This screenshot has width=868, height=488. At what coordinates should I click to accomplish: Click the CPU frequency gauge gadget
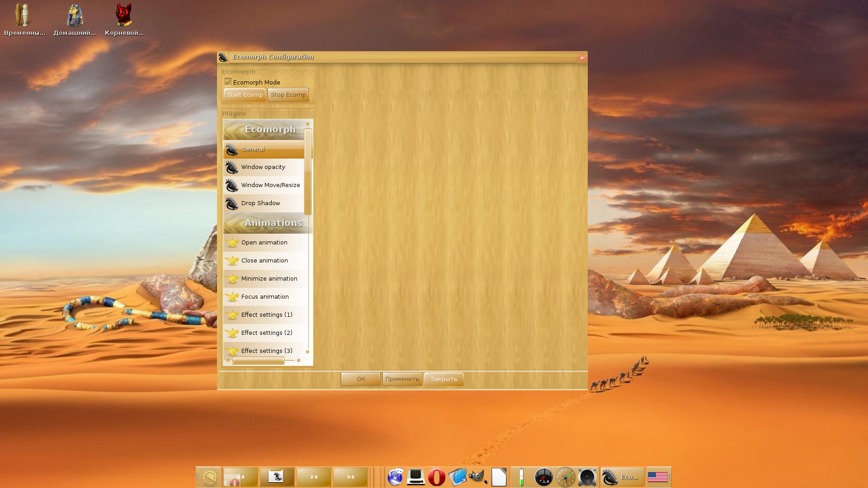tap(543, 477)
